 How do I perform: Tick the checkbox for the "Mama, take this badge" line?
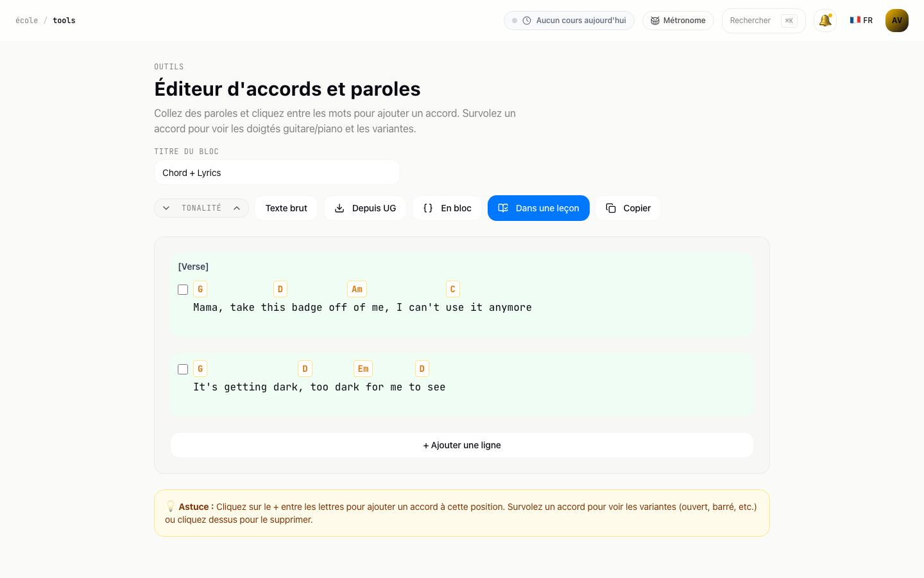click(x=183, y=290)
